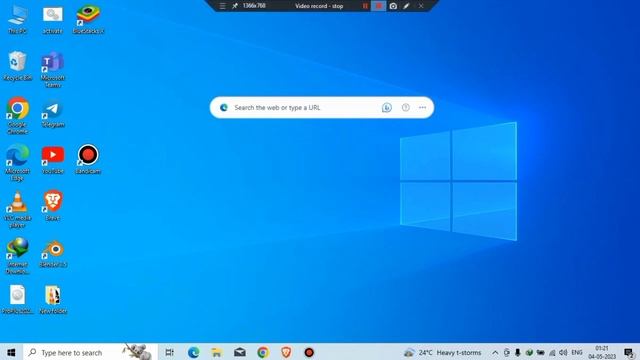Close the Bandicam recording bar

coord(421,6)
